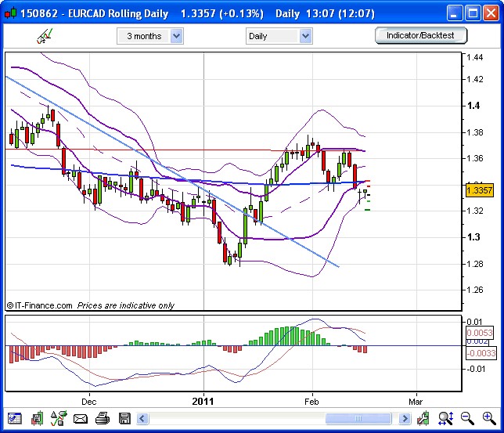
Task: Minimize the EURCAD chart window
Action: click(454, 13)
